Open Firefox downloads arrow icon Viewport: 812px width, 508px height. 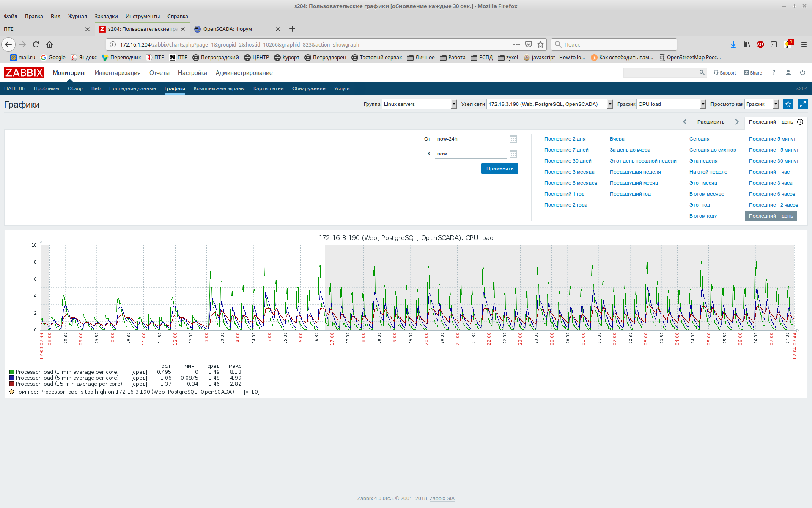(733, 44)
